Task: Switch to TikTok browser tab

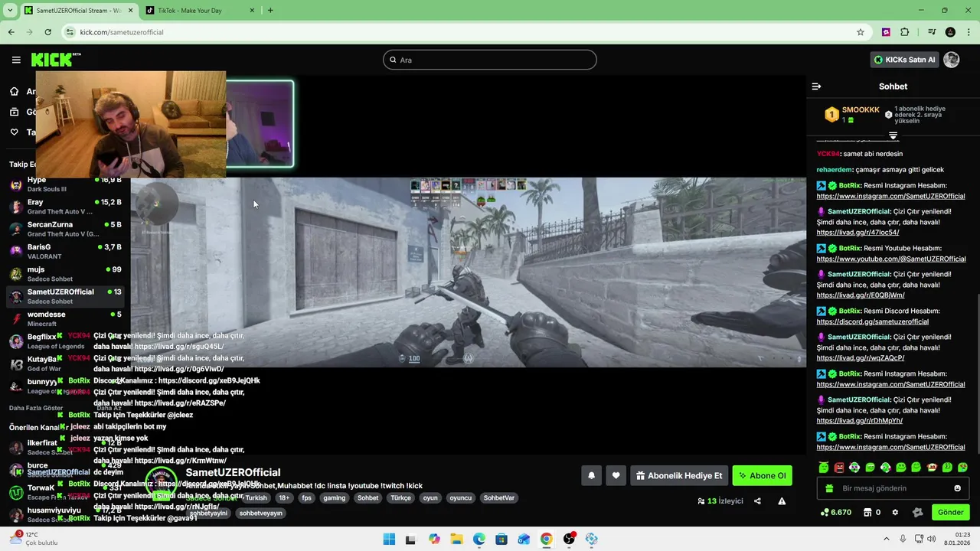Action: pyautogui.click(x=198, y=10)
